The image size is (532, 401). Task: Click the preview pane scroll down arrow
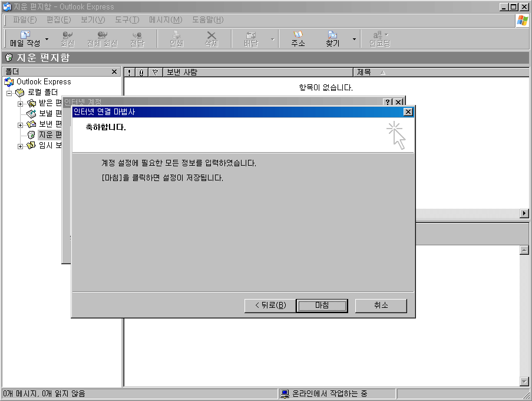tap(524, 382)
